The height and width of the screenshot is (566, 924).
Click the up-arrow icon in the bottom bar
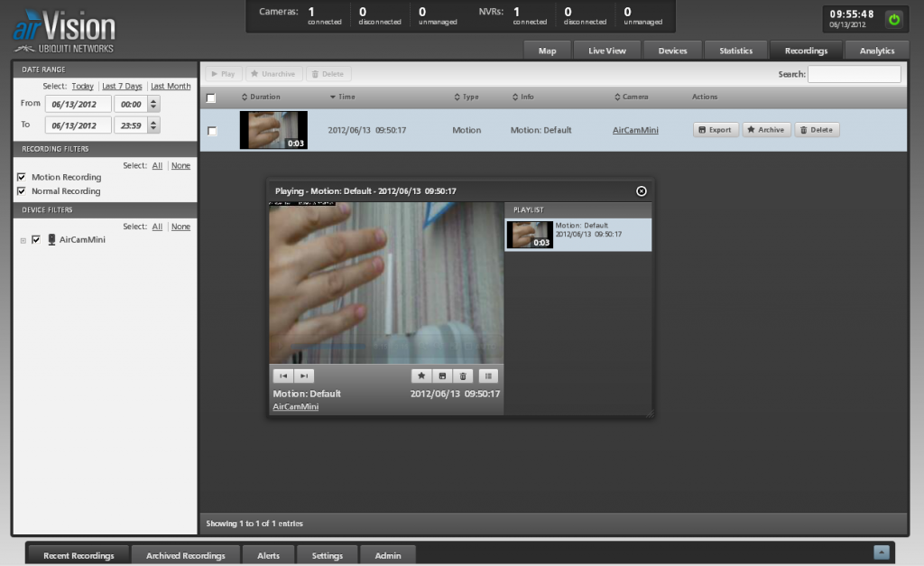click(881, 552)
